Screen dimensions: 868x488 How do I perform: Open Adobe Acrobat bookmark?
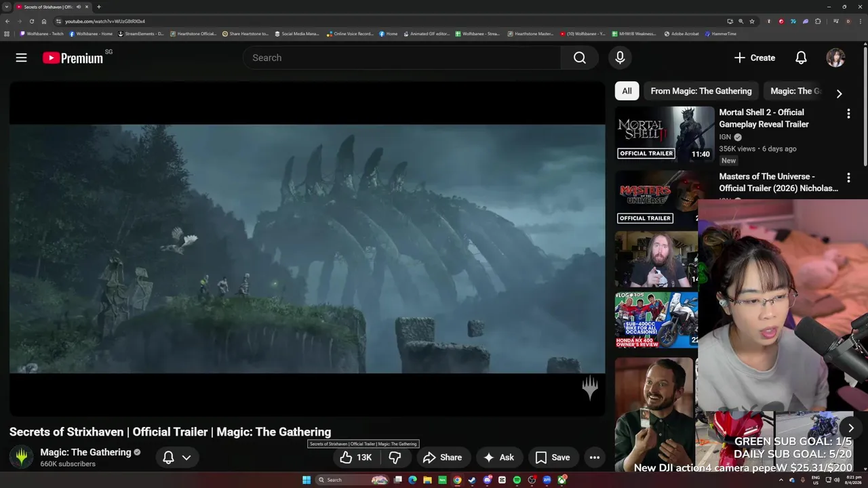point(682,33)
